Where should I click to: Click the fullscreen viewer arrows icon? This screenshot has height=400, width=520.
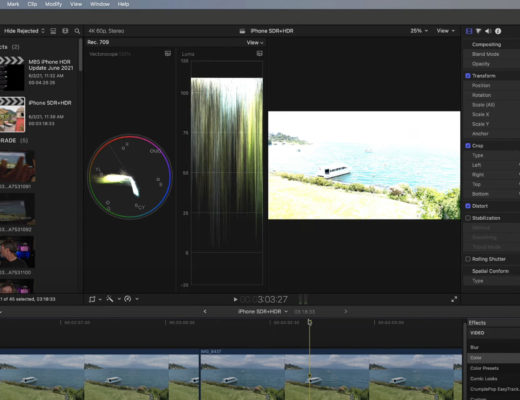[x=454, y=299]
